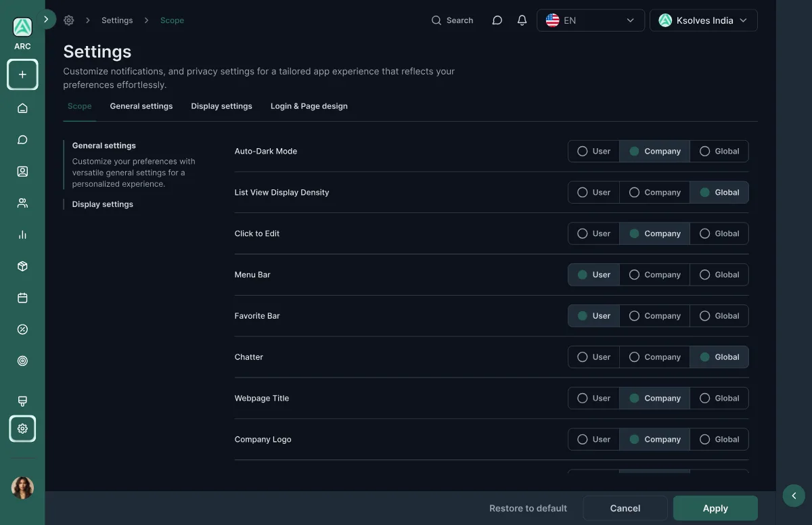Select Company for Auto-Dark Mode
The height and width of the screenshot is (525, 812).
click(654, 152)
